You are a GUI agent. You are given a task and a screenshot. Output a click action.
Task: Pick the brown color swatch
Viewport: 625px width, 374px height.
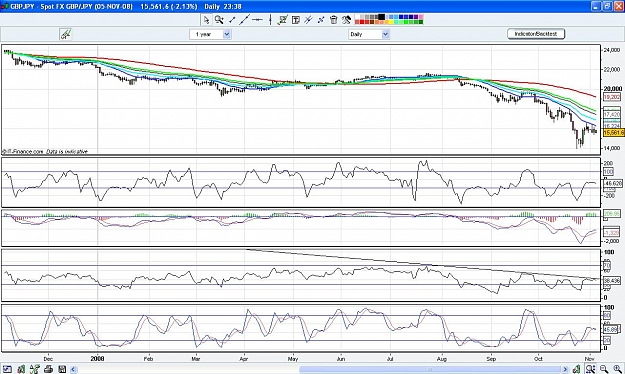coord(372,22)
